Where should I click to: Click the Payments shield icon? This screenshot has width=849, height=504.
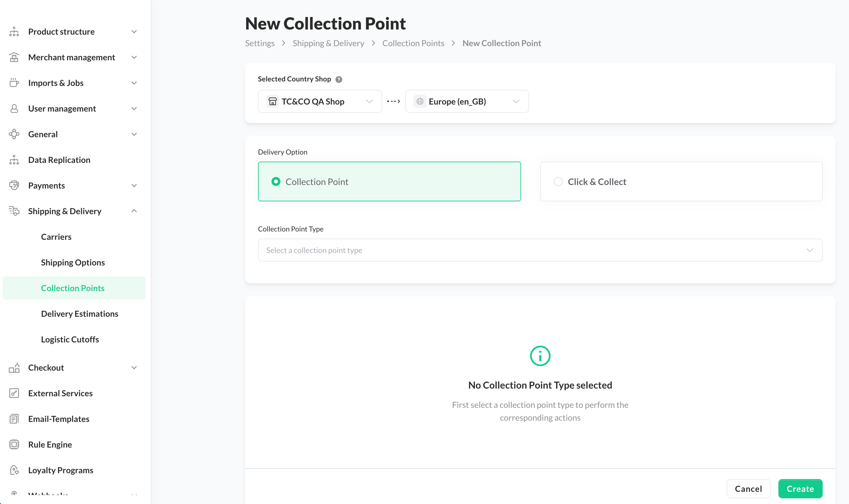point(14,185)
